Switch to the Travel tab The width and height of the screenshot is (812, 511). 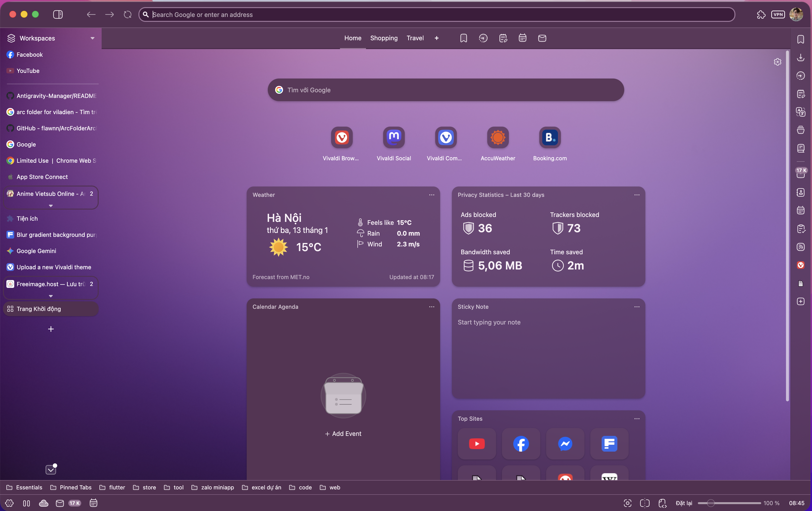[x=415, y=38]
